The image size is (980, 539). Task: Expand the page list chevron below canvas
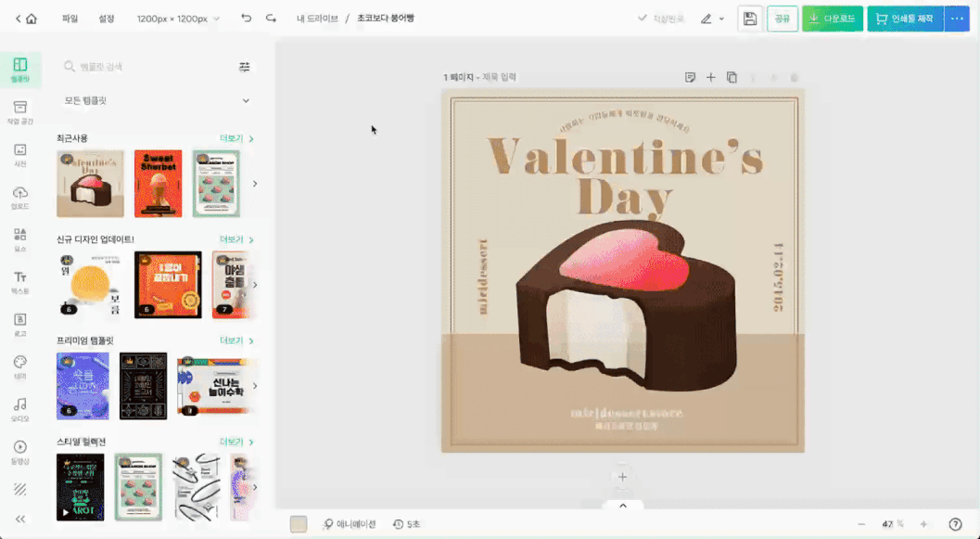pyautogui.click(x=622, y=506)
